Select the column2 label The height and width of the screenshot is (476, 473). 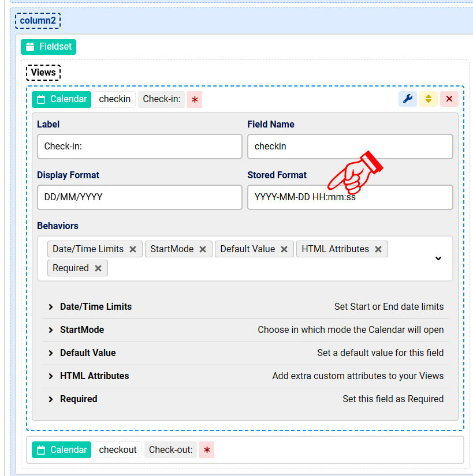coord(38,21)
